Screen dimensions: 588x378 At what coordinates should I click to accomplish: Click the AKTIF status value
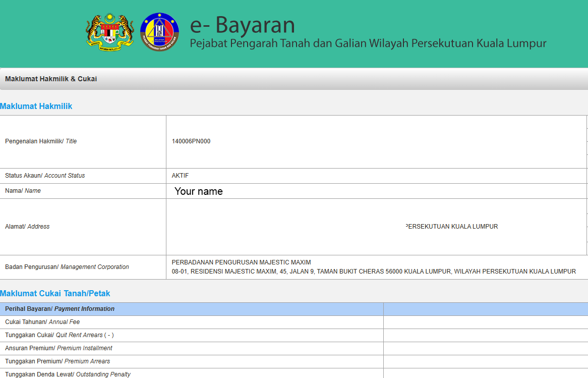pyautogui.click(x=181, y=175)
